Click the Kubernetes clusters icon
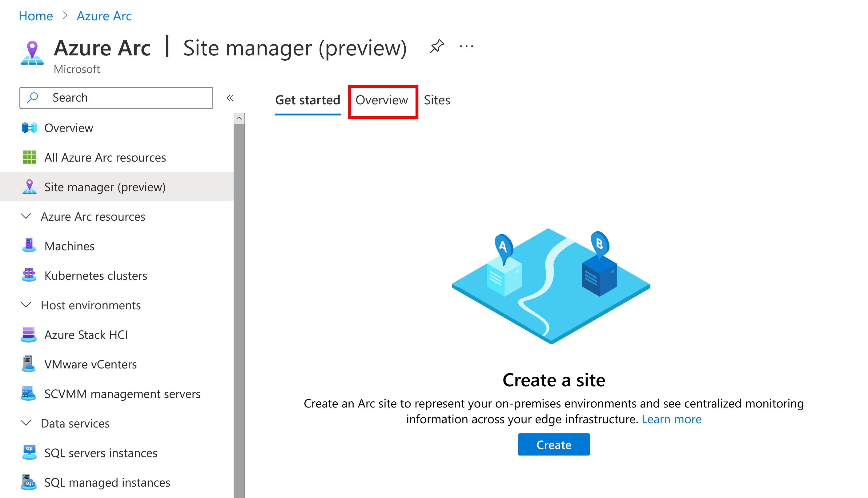868x498 pixels. pyautogui.click(x=30, y=275)
